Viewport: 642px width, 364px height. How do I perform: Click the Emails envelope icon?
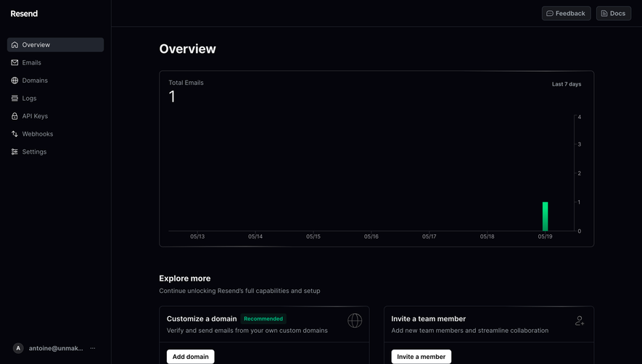(15, 62)
